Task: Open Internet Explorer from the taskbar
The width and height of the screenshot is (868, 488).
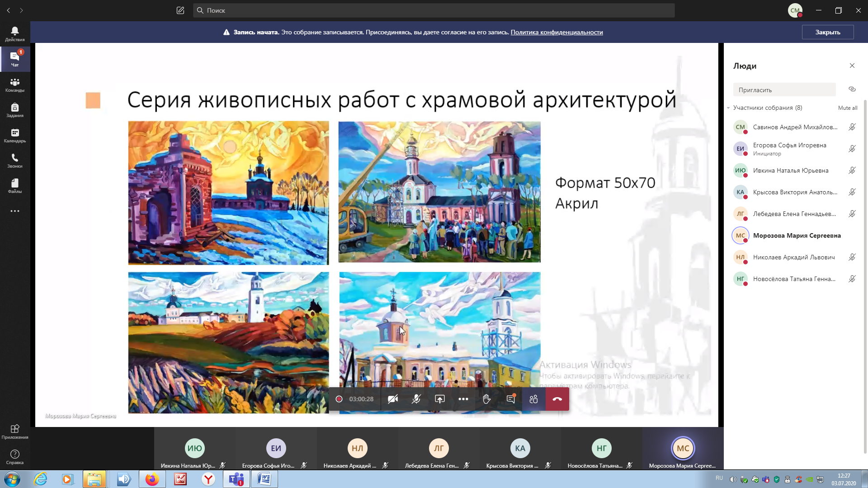Action: 40,479
